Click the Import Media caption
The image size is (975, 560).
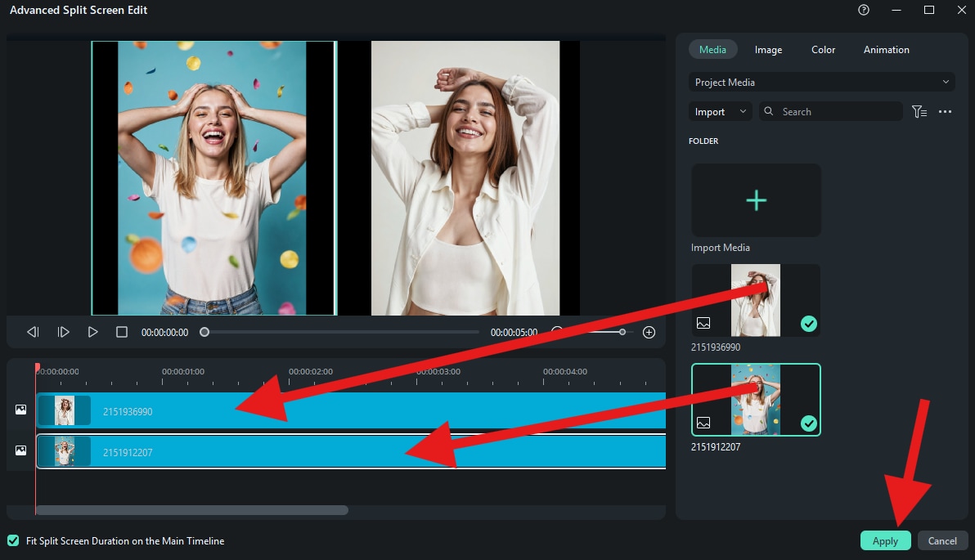click(x=720, y=248)
